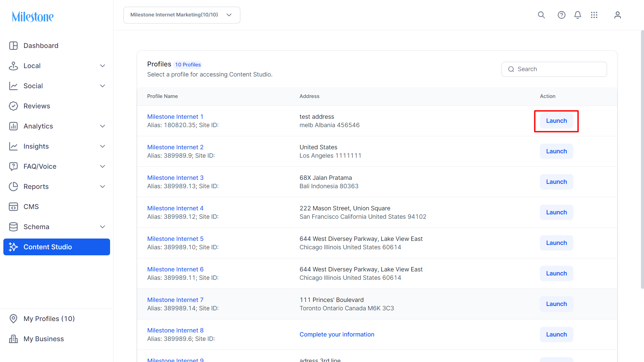The image size is (644, 362).
Task: Click the Local map-pin icon
Action: [x=13, y=66]
